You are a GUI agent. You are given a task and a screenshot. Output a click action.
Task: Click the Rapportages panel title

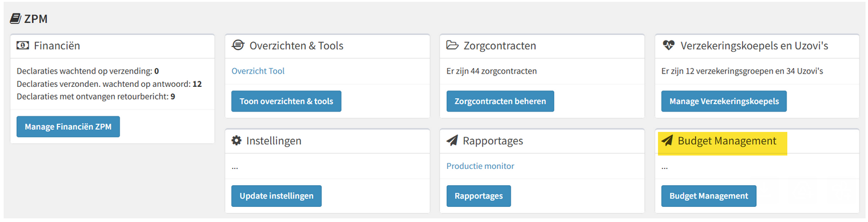[x=493, y=141]
